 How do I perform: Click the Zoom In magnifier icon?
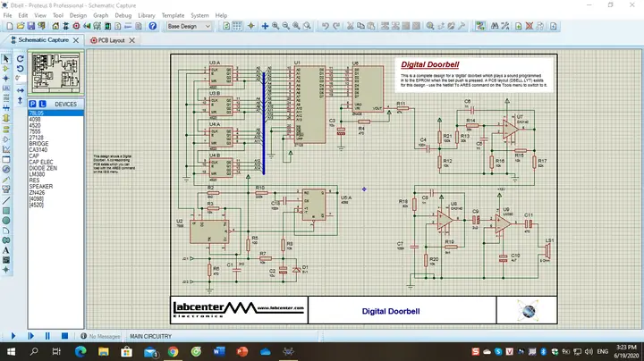(x=275, y=26)
